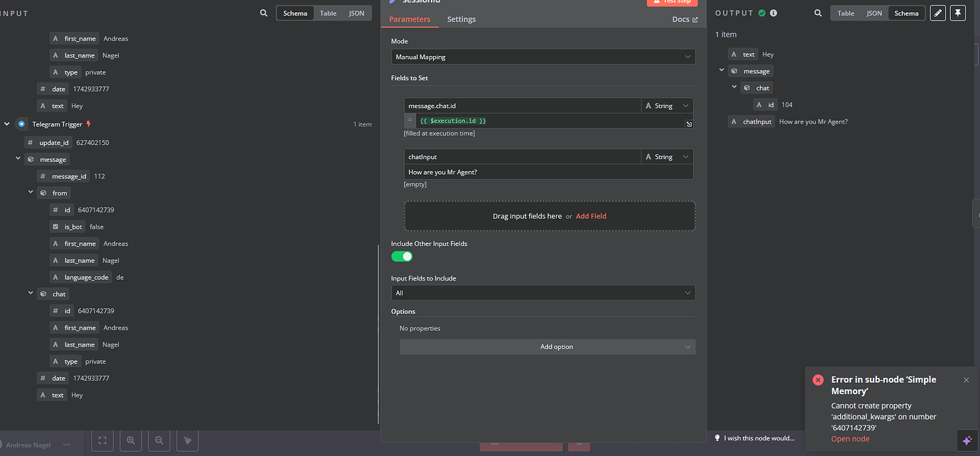The width and height of the screenshot is (980, 456).
Task: Tidy up workflow with the broom icon
Action: pyautogui.click(x=187, y=440)
